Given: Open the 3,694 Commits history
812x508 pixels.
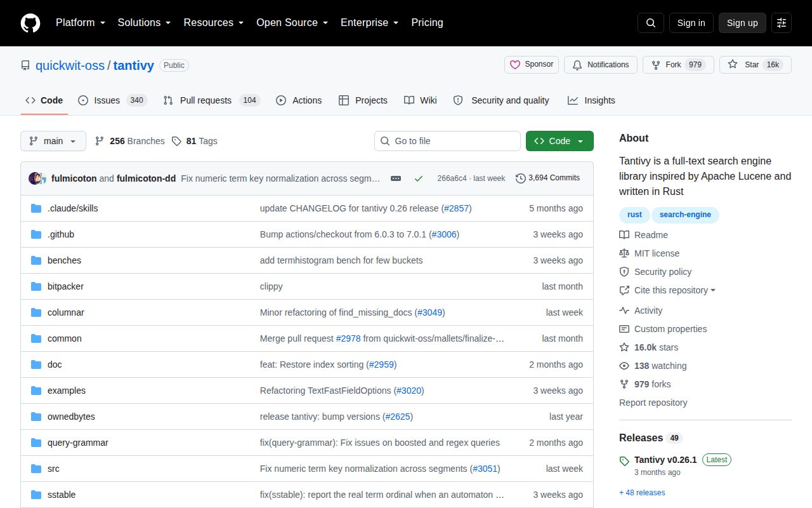Looking at the screenshot, I should click(548, 178).
